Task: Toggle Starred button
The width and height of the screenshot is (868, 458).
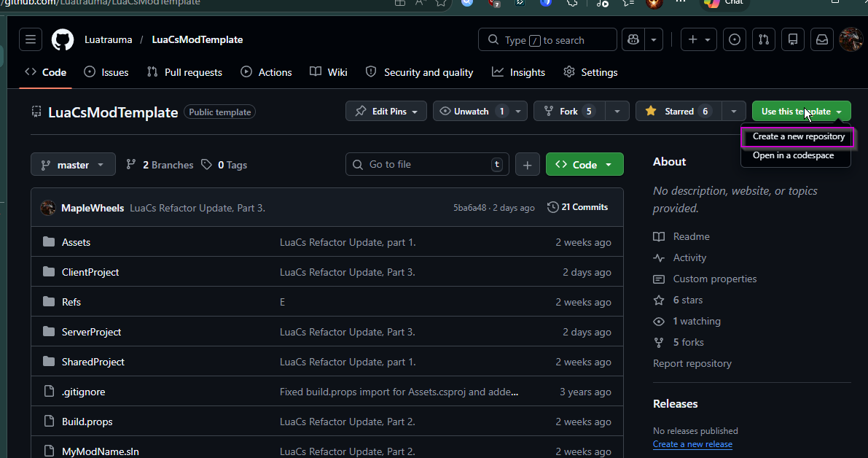Action: pos(679,112)
